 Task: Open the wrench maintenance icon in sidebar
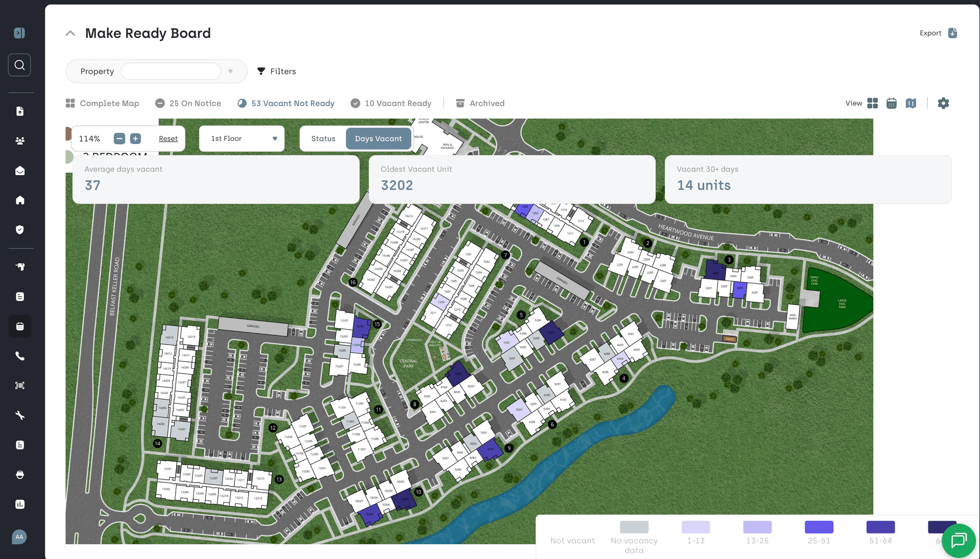(x=20, y=416)
